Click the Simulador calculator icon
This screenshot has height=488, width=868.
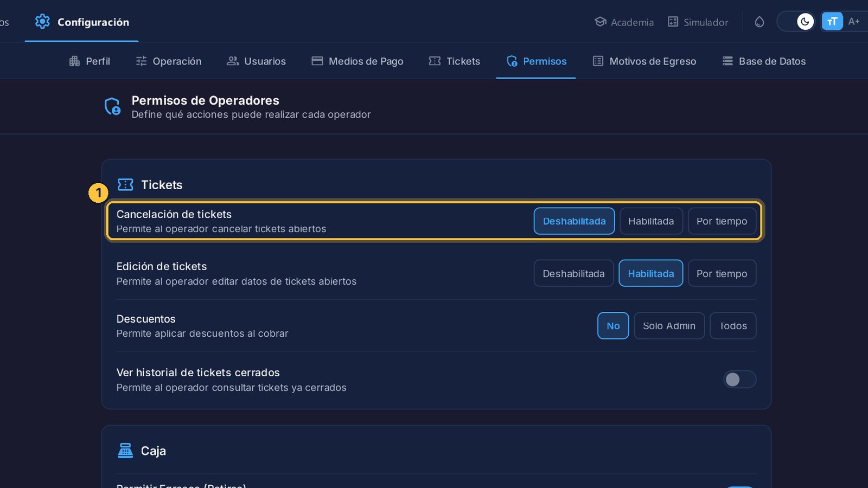(x=673, y=22)
